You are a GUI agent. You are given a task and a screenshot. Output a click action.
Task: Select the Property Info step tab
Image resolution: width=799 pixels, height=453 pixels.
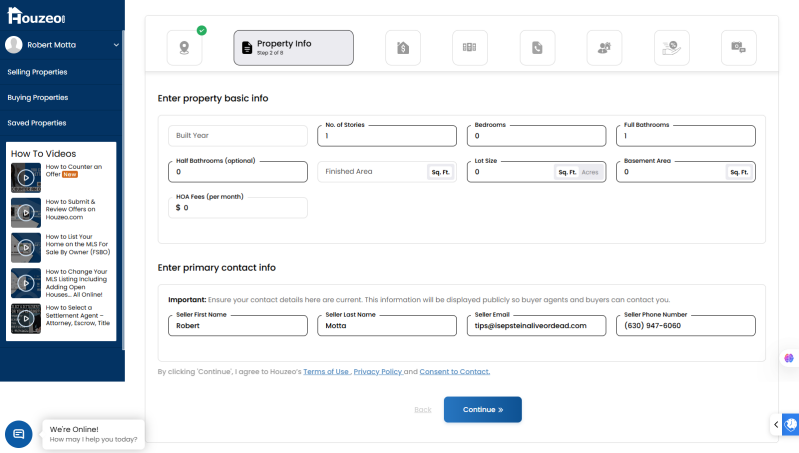click(294, 48)
